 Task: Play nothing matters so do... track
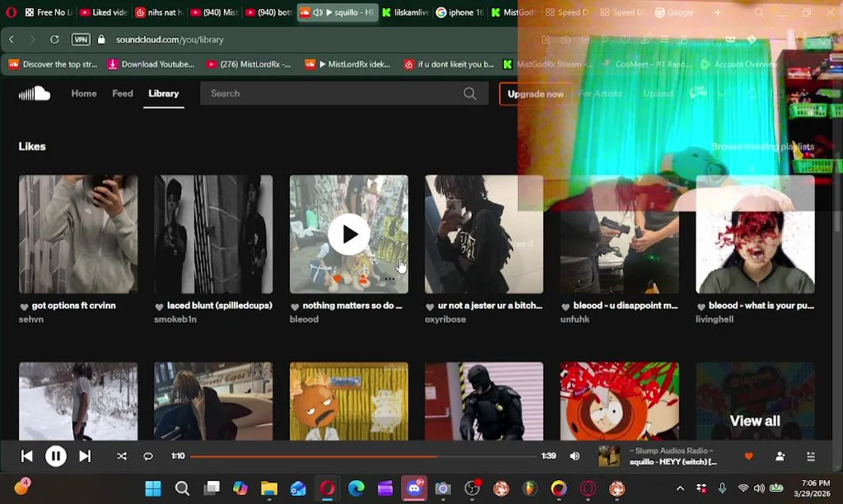point(349,234)
